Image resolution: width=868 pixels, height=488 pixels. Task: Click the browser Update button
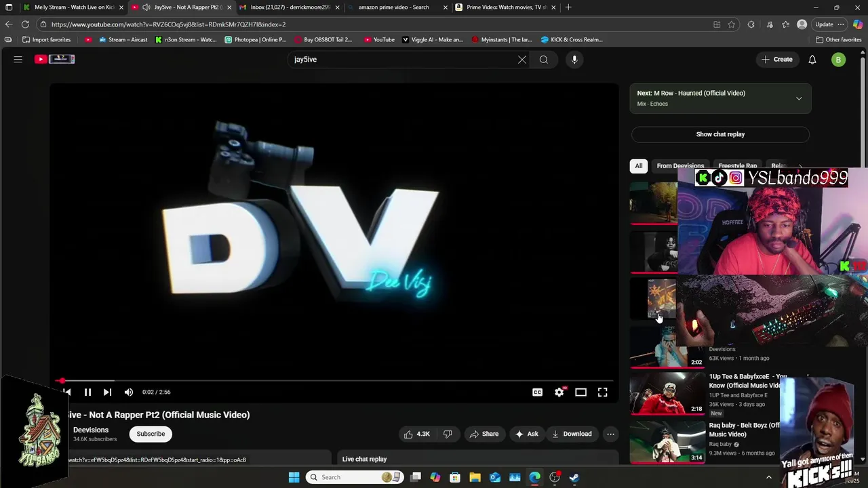(x=824, y=24)
